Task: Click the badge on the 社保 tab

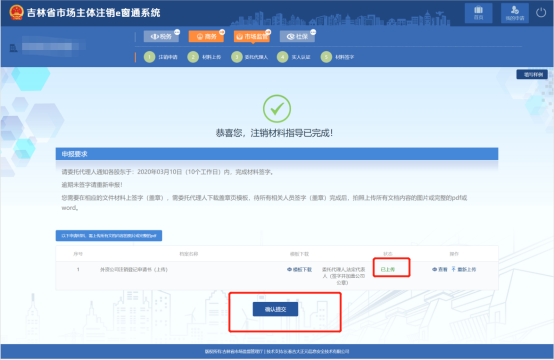Action: [313, 32]
